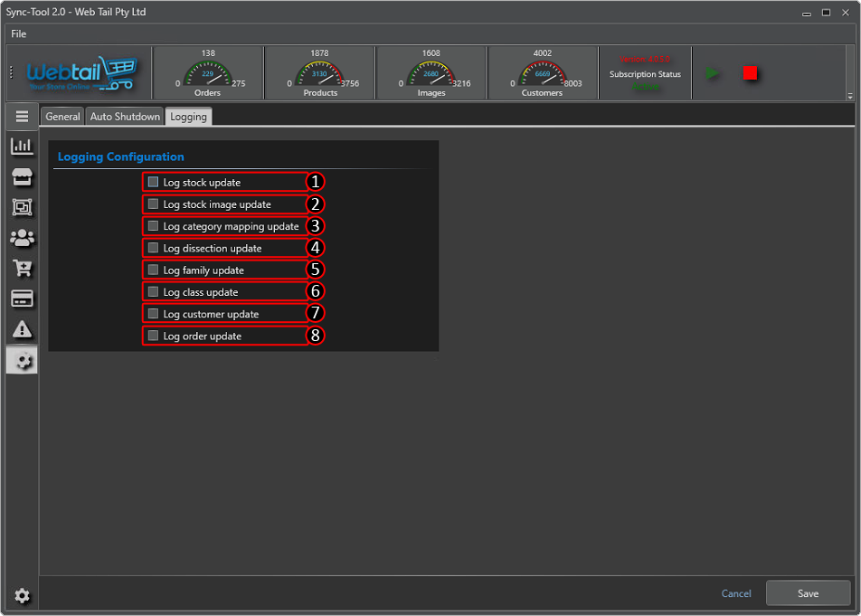Check the Log order update checkbox
Screen dimensions: 861x616
click(x=154, y=336)
